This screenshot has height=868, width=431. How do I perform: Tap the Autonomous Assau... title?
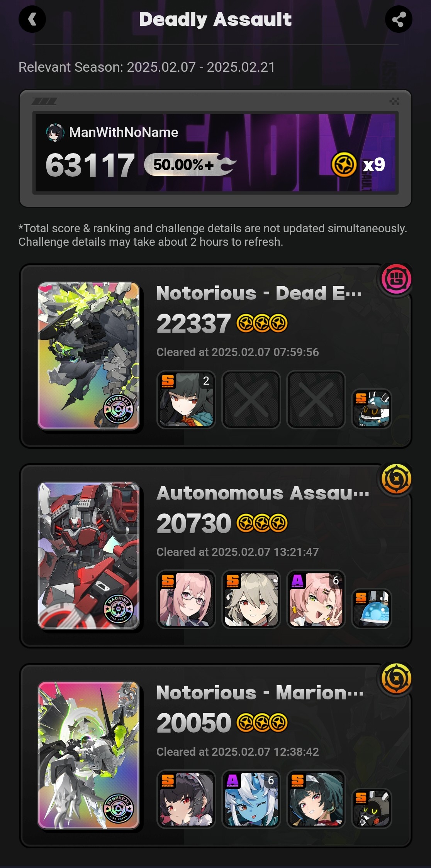[x=263, y=493]
